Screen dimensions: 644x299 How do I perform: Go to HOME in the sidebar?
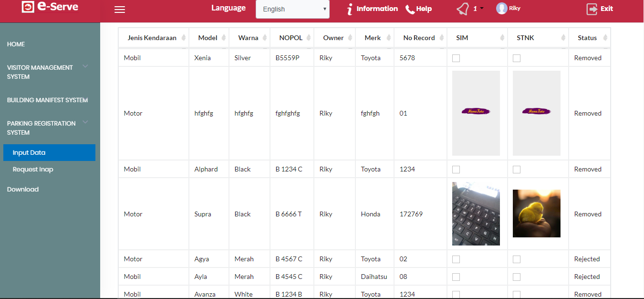point(16,44)
